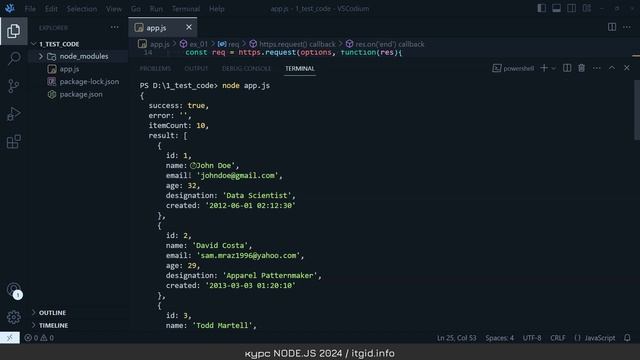Split the terminal
This screenshot has height=360, width=640.
[x=567, y=68]
